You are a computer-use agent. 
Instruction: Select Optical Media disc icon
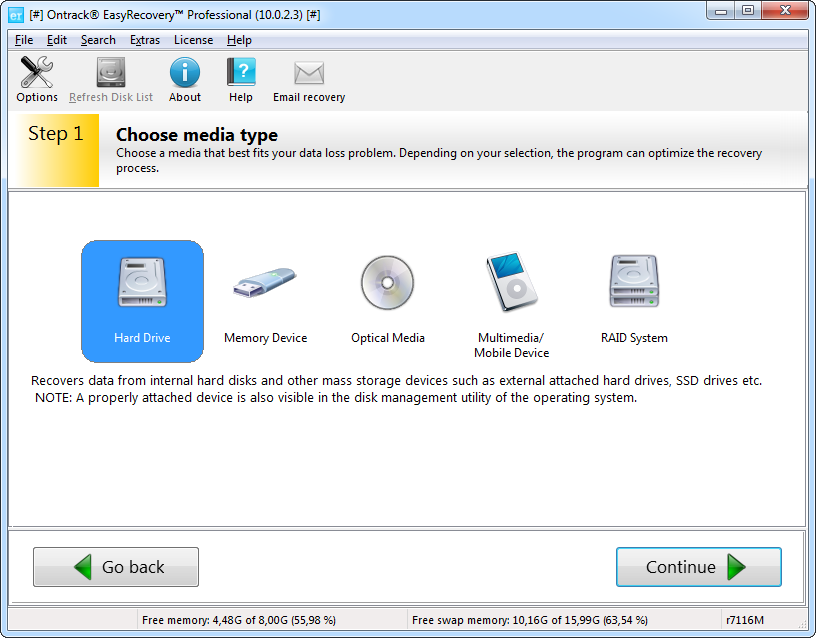(x=387, y=300)
